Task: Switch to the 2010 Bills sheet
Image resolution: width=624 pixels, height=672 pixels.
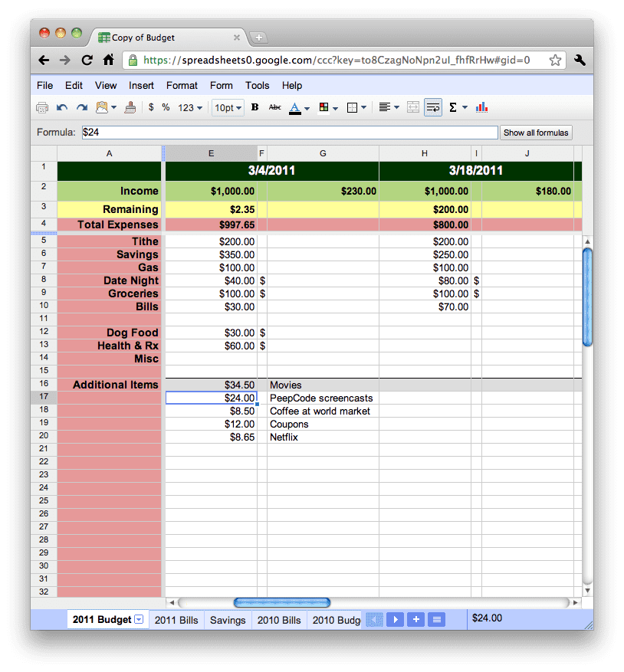Action: click(279, 620)
